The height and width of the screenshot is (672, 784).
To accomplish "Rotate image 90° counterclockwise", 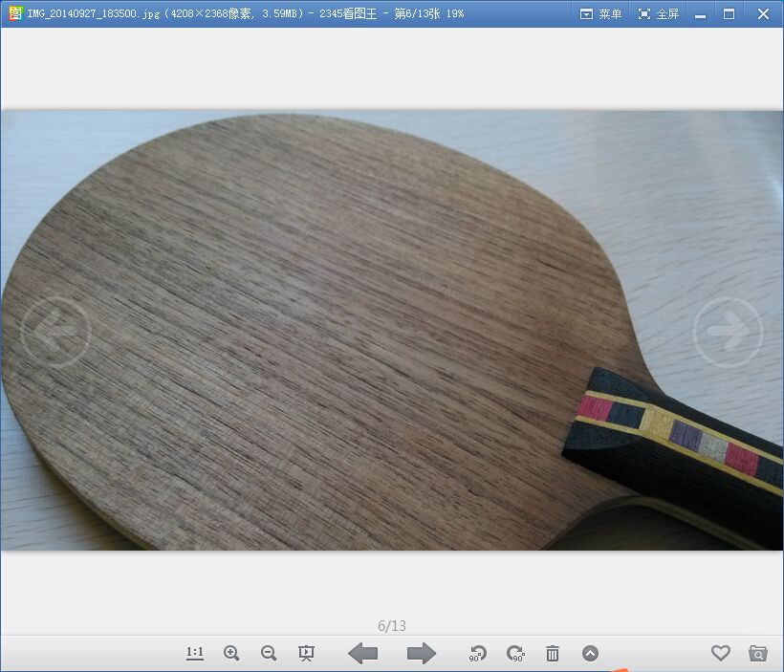I will click(477, 653).
